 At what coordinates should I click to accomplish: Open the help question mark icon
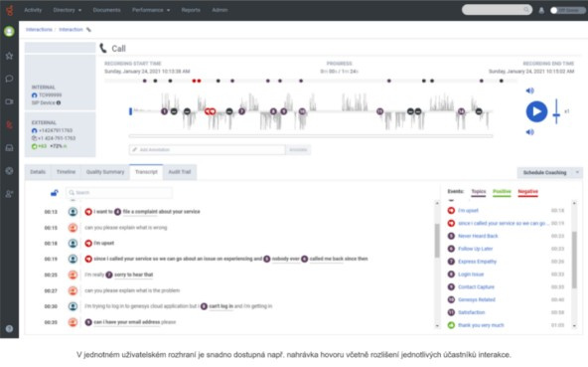pos(9,328)
